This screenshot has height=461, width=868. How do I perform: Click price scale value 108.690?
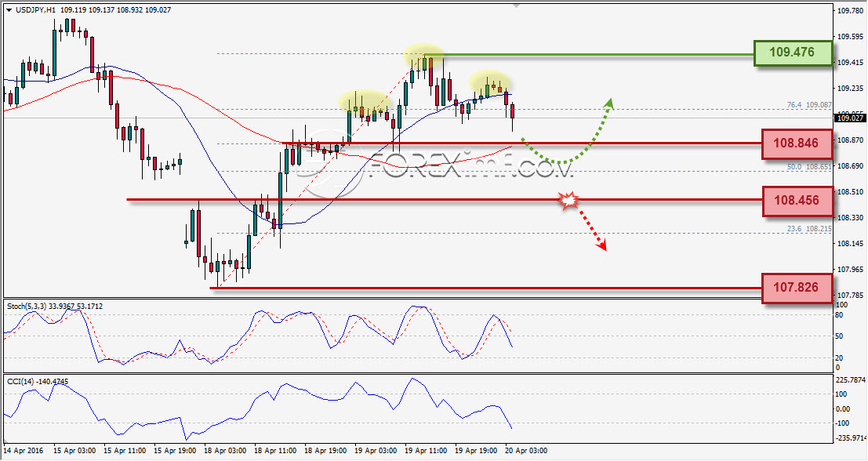850,165
